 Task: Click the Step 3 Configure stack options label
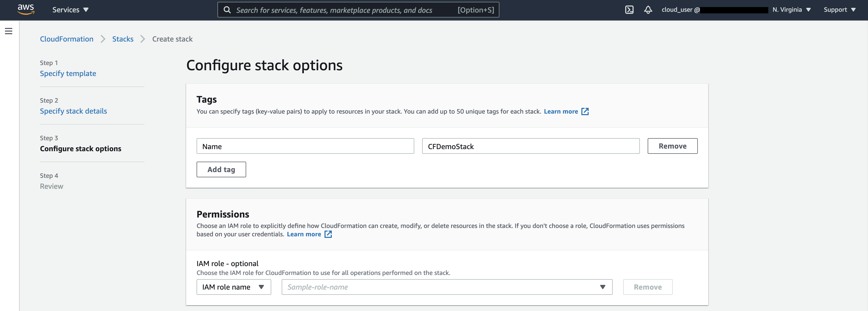(x=80, y=149)
